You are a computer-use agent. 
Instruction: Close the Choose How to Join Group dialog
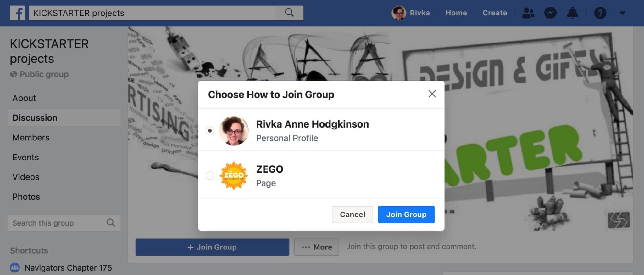(x=432, y=94)
